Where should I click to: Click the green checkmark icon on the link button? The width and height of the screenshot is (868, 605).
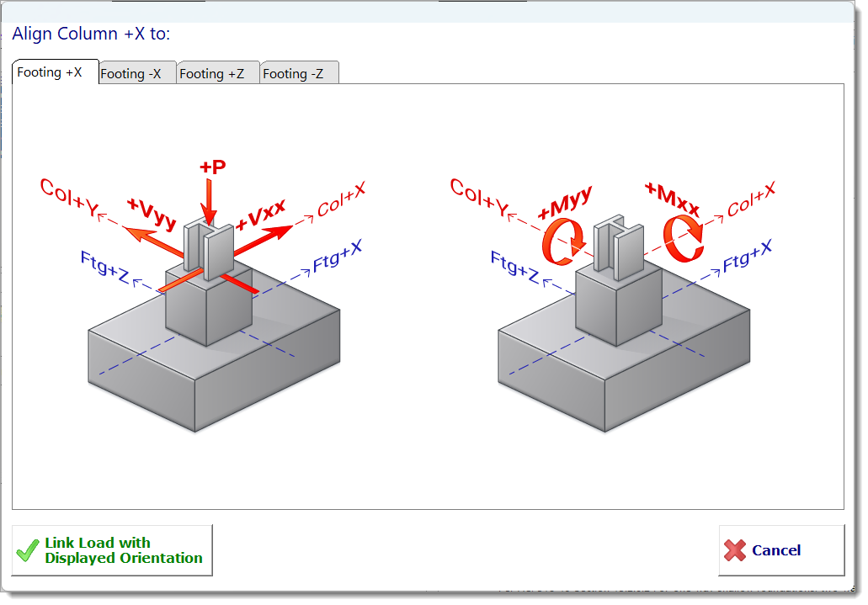pos(27,549)
